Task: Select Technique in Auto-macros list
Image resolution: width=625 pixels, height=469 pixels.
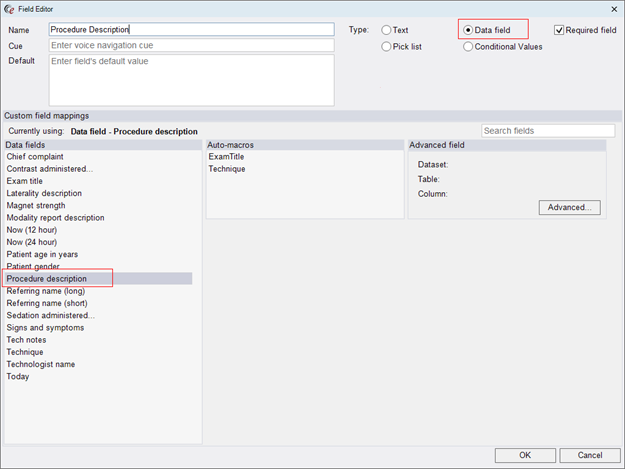Action: tap(226, 169)
